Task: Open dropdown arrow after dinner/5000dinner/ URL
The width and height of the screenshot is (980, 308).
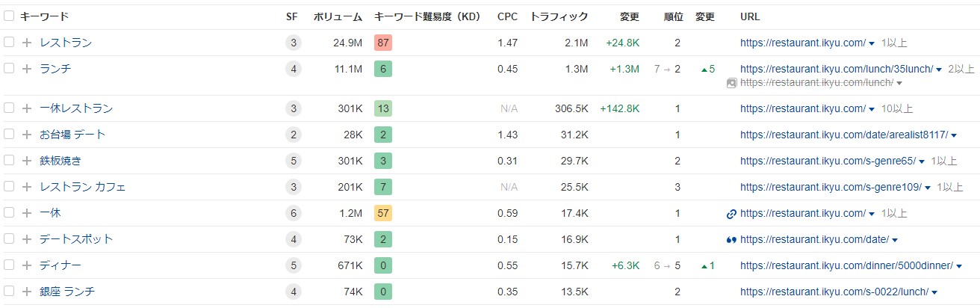Action: tap(958, 266)
